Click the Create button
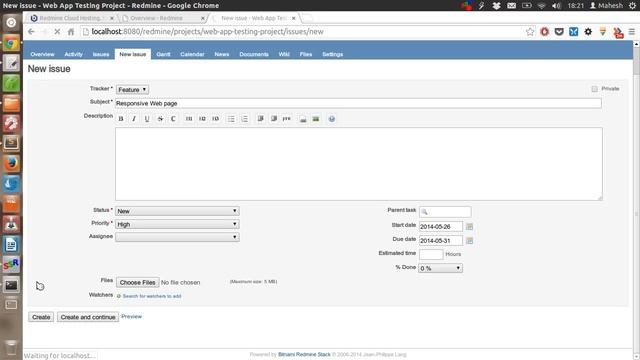Viewport: 640px width, 360px height. [41, 317]
